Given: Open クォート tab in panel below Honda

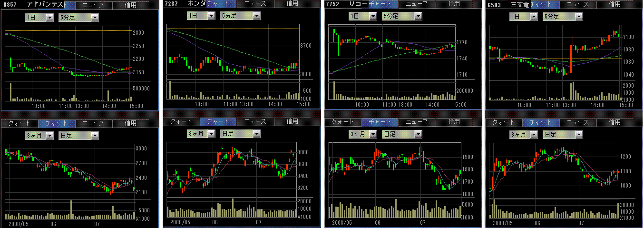Looking at the screenshot, I should [x=181, y=121].
